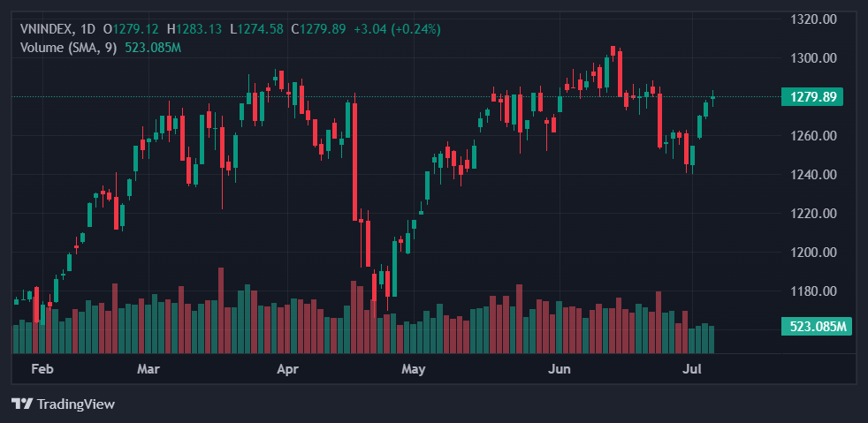Select the May time axis label
This screenshot has height=423, width=868.
pyautogui.click(x=414, y=367)
